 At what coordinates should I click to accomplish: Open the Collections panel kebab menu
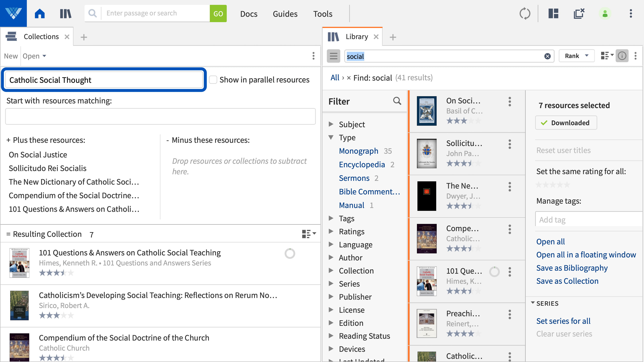pyautogui.click(x=313, y=56)
